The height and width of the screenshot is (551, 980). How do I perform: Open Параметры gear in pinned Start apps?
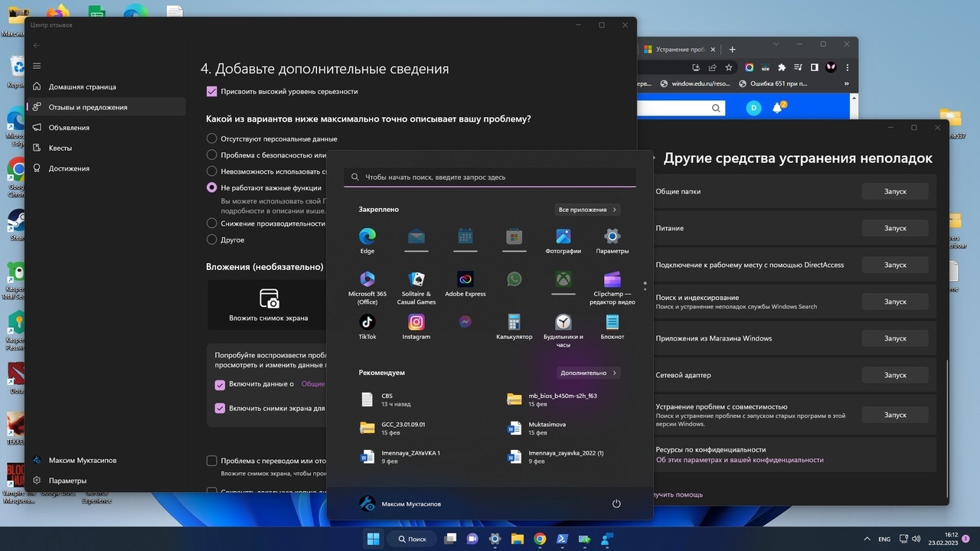click(x=612, y=240)
